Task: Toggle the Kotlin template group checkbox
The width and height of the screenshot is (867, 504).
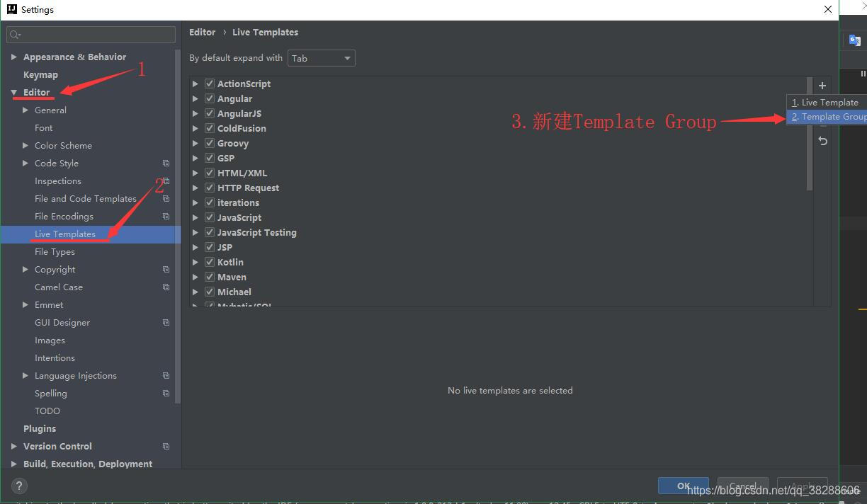Action: coord(210,262)
